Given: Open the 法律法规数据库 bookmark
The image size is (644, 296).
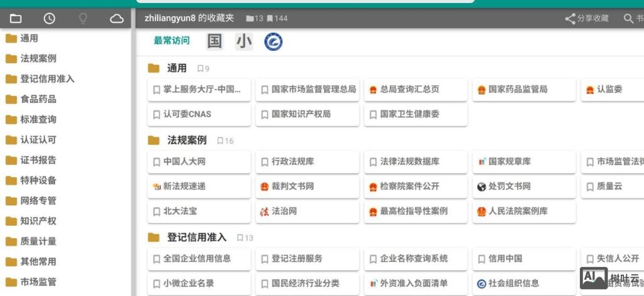Looking at the screenshot, I should coord(416,162).
